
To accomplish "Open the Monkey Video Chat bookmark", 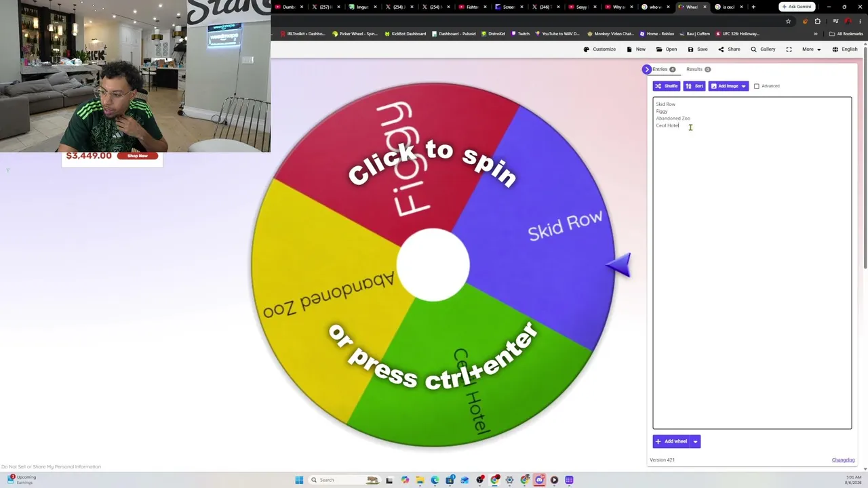I will point(610,34).
